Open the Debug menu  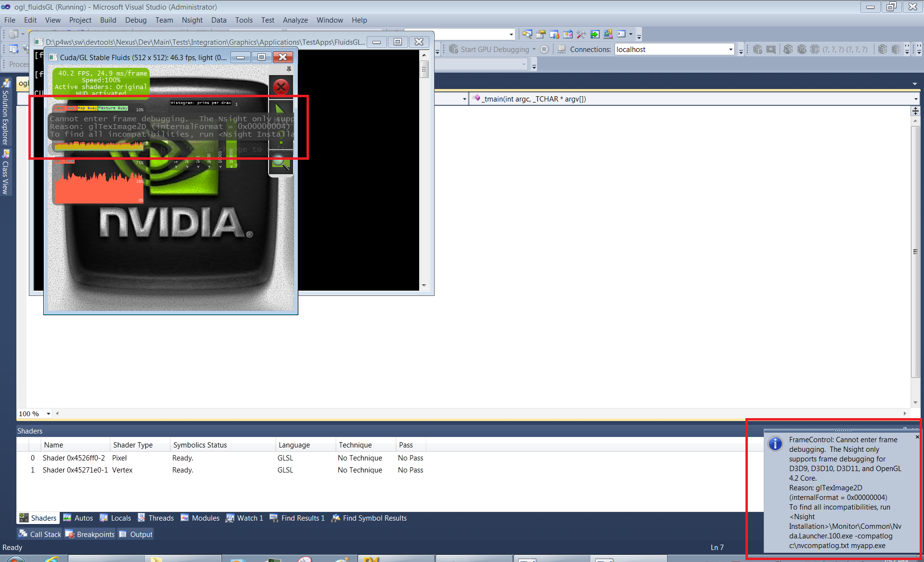[136, 20]
